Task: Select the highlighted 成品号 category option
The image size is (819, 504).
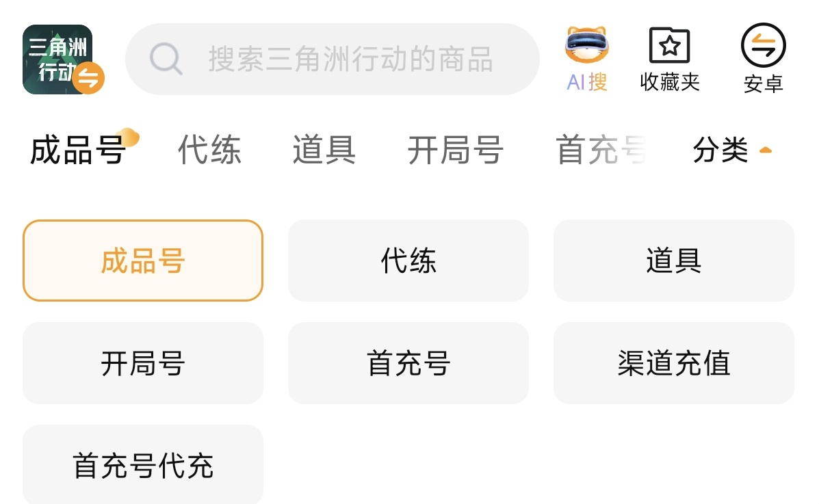Action: (x=142, y=261)
